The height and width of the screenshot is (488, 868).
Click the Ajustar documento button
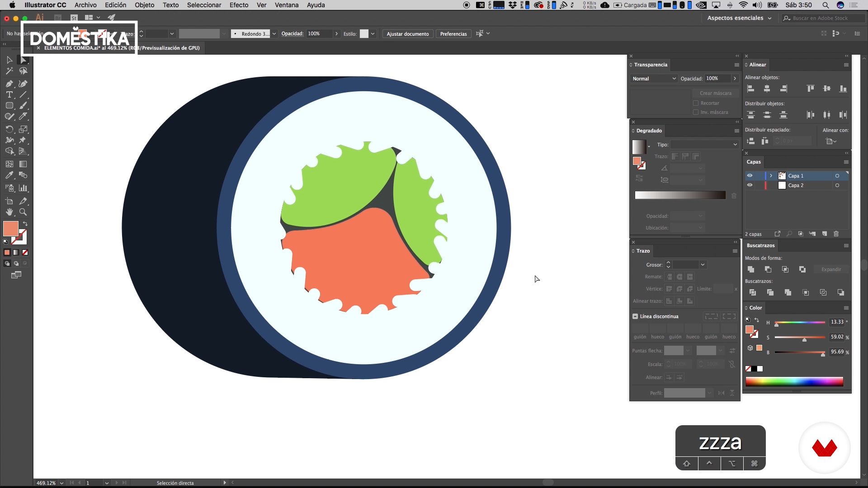tap(407, 34)
